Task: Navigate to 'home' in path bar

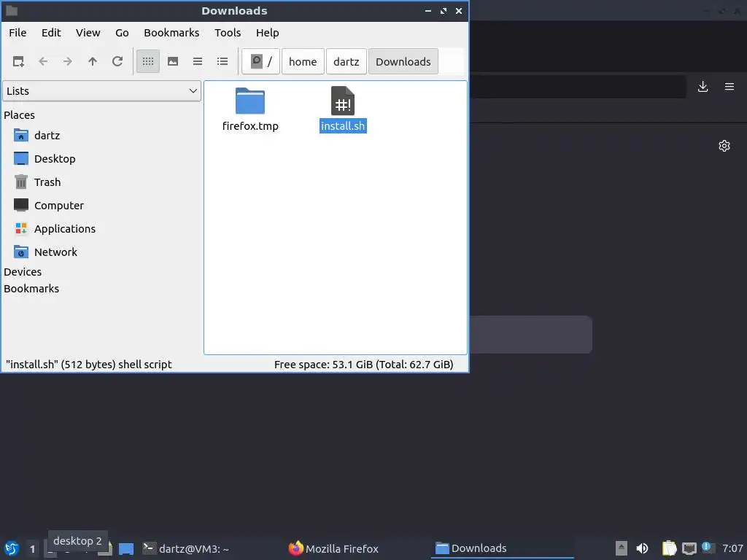Action: pos(303,61)
